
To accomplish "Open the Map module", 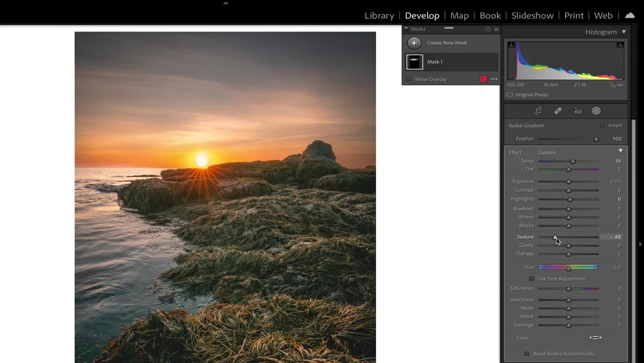I will [459, 16].
